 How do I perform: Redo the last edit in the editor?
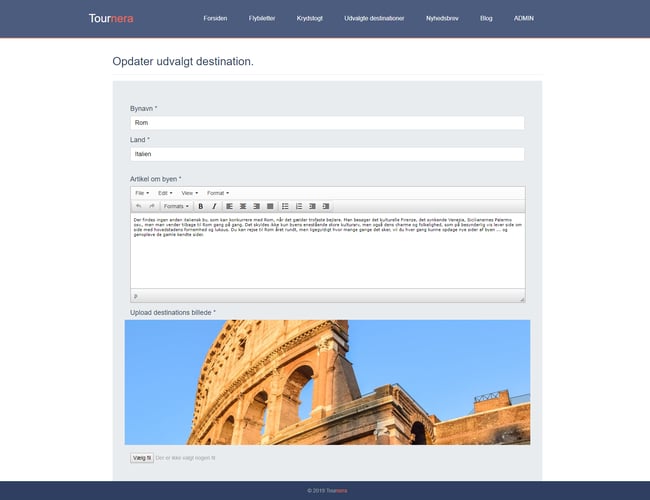point(152,206)
